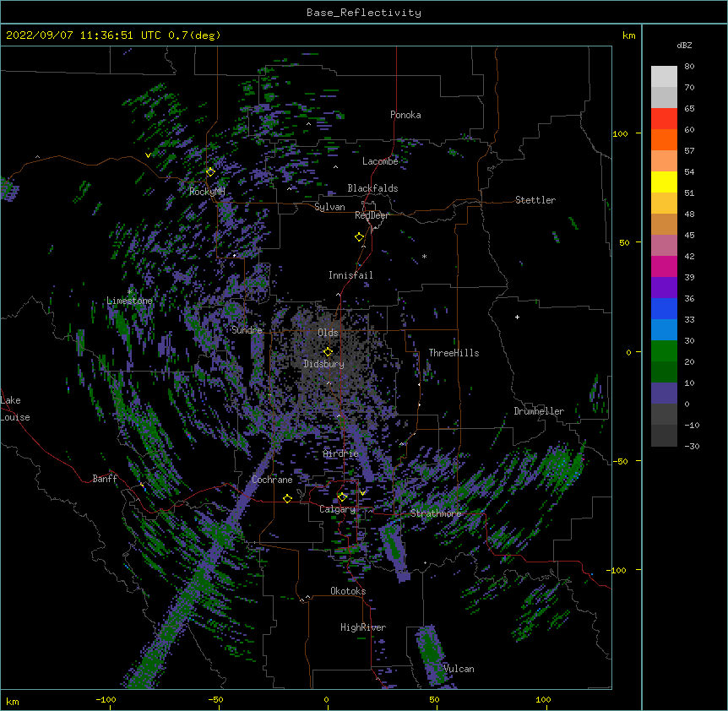Click the Calgary city label
728x711 pixels.
click(x=337, y=509)
